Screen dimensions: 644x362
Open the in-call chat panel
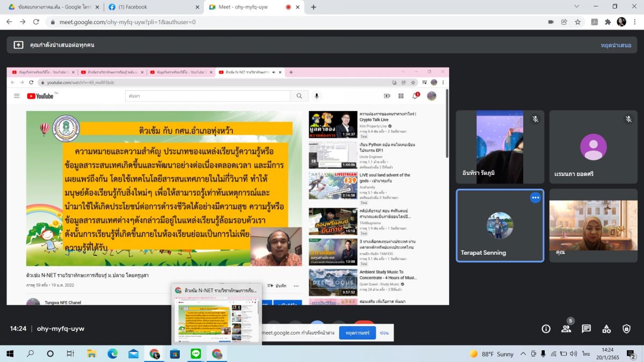point(586,329)
